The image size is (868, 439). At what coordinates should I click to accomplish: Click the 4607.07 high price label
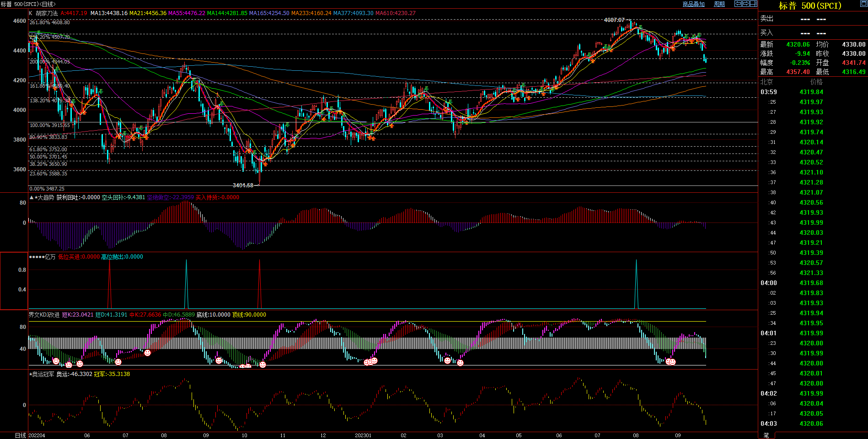614,20
